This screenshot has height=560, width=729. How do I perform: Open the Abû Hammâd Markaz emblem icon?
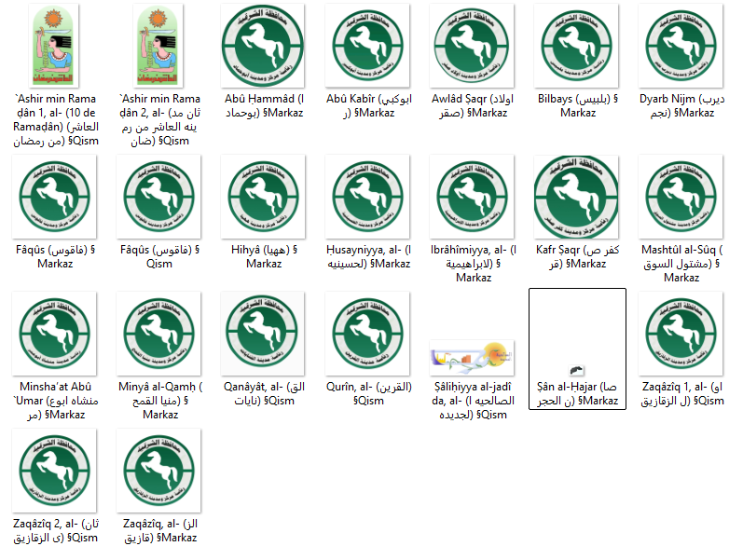pyautogui.click(x=263, y=46)
